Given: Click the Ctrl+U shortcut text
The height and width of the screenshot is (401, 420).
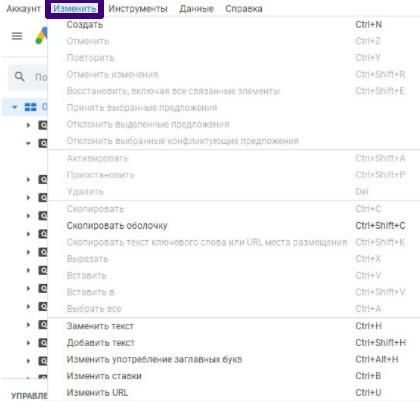Looking at the screenshot, I should tap(368, 393).
